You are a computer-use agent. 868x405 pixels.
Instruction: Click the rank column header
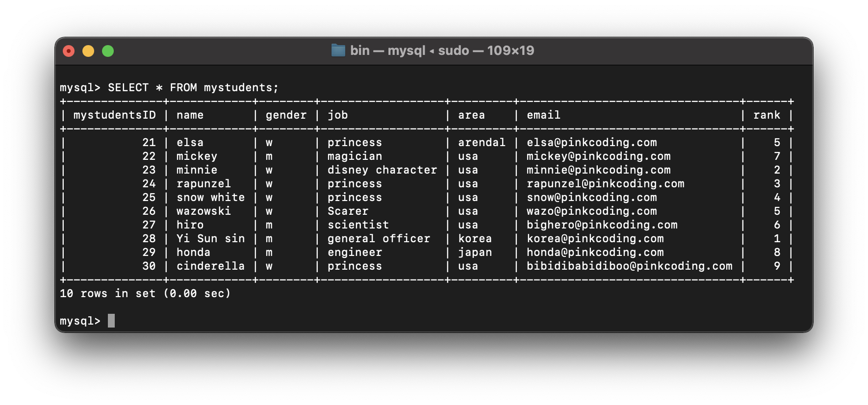766,115
